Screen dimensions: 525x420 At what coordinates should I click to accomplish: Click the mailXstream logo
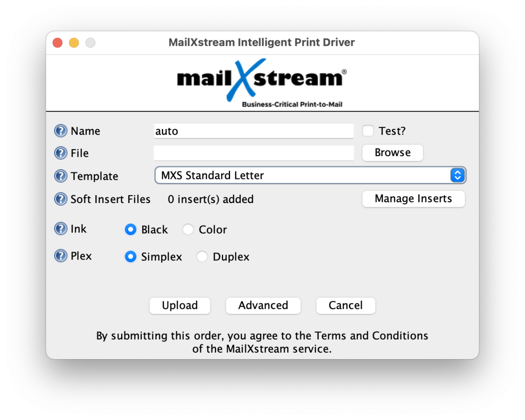260,79
